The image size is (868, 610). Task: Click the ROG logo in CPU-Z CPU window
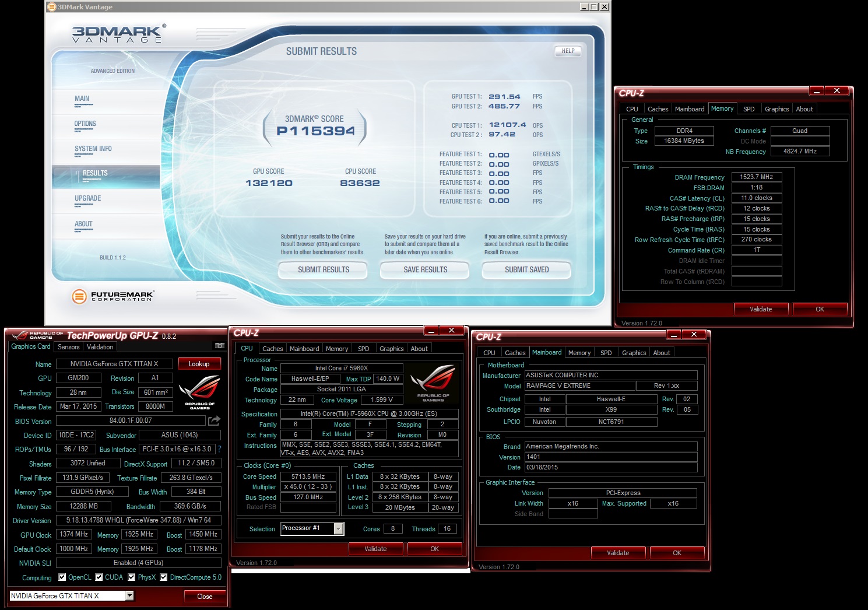click(433, 383)
